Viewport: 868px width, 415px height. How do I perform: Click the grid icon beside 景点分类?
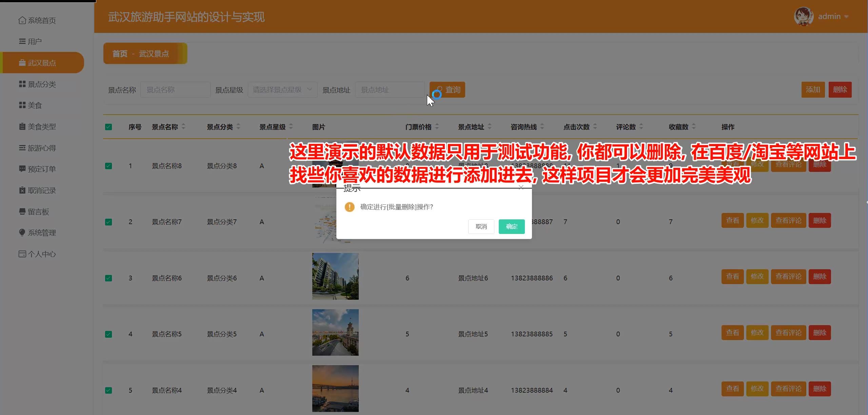coord(22,84)
